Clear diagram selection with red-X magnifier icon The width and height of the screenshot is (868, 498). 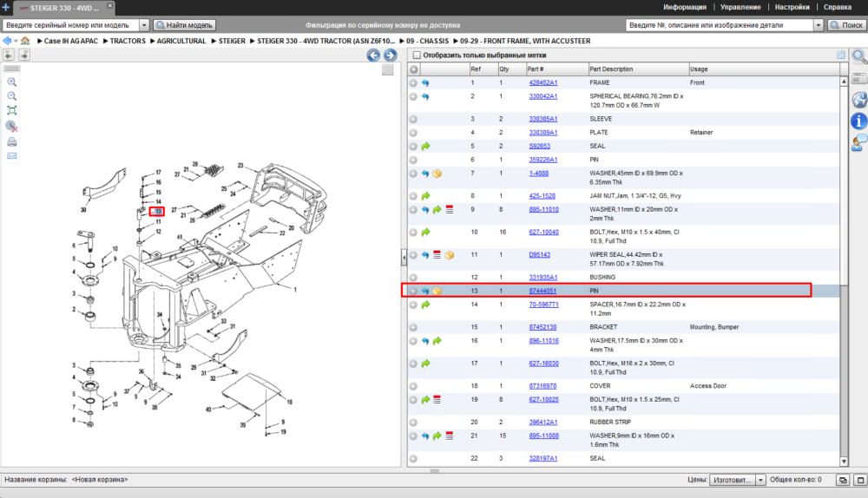pyautogui.click(x=11, y=127)
